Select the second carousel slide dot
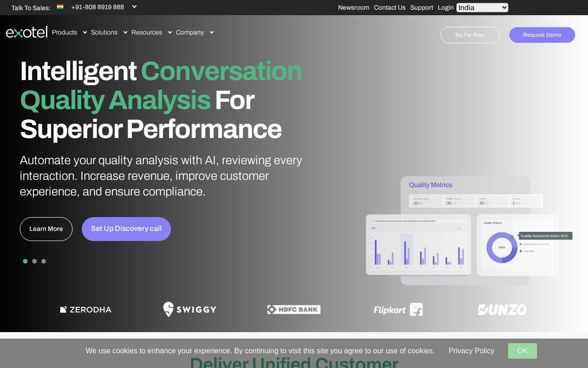Screen dimensions: 588x368 pos(34,261)
